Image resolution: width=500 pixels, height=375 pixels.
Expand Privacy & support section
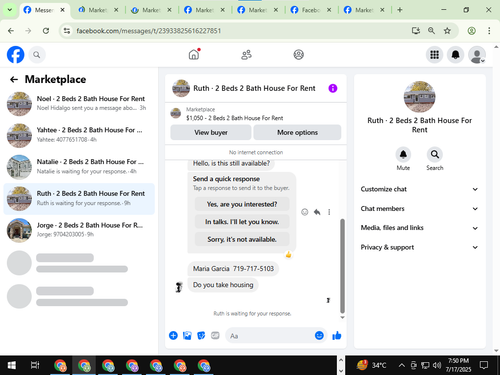coord(419,247)
